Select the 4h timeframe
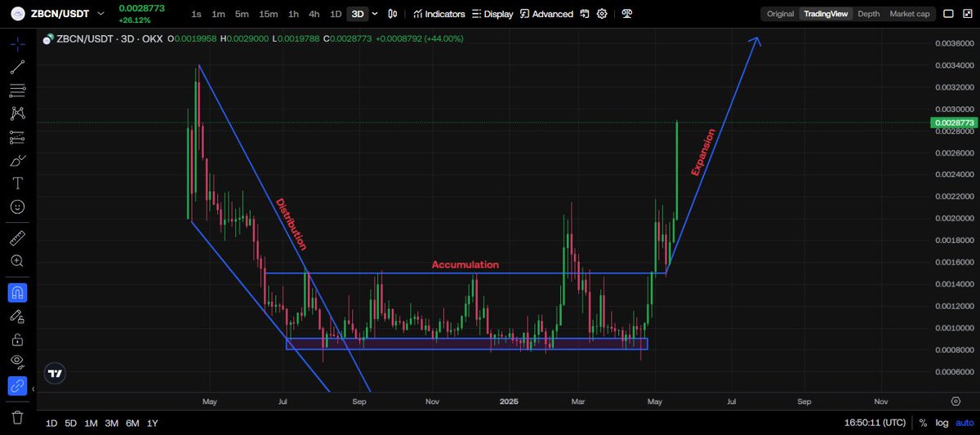 pyautogui.click(x=314, y=14)
